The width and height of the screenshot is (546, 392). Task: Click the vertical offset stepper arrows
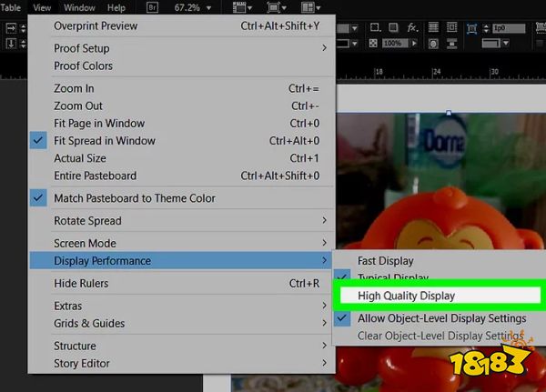click(x=23, y=44)
